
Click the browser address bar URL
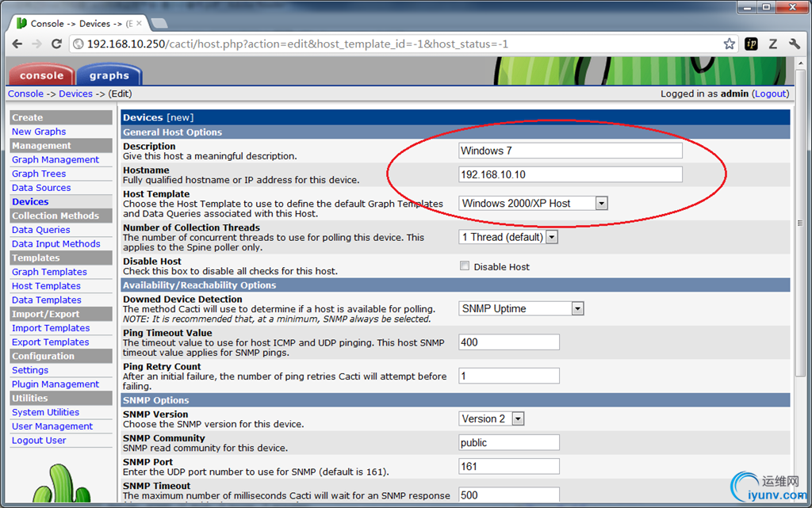(x=297, y=44)
